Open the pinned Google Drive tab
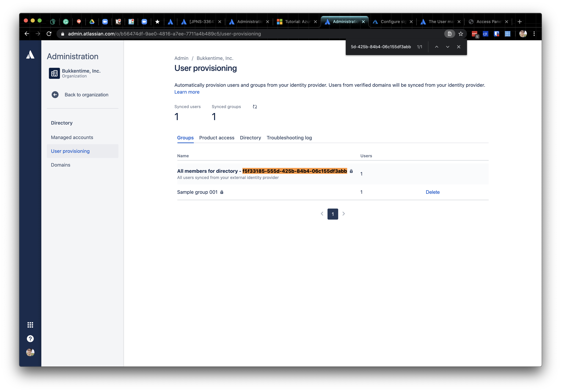Image resolution: width=561 pixels, height=392 pixels. [92, 22]
